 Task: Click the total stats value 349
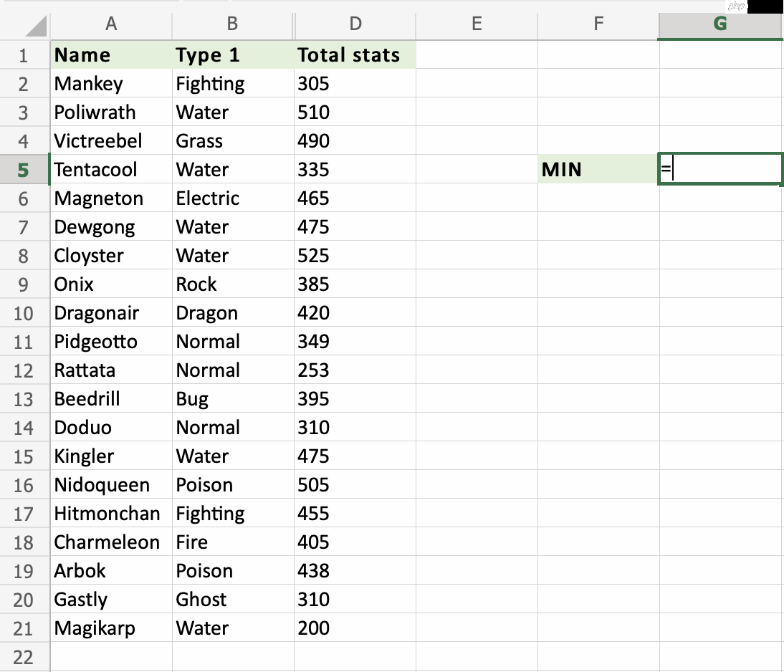point(355,342)
